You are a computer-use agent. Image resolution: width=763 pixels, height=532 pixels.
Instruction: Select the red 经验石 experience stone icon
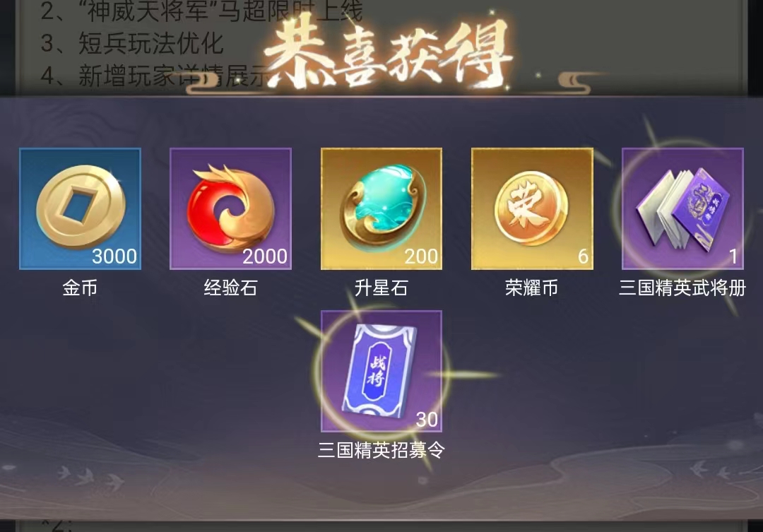coord(230,209)
